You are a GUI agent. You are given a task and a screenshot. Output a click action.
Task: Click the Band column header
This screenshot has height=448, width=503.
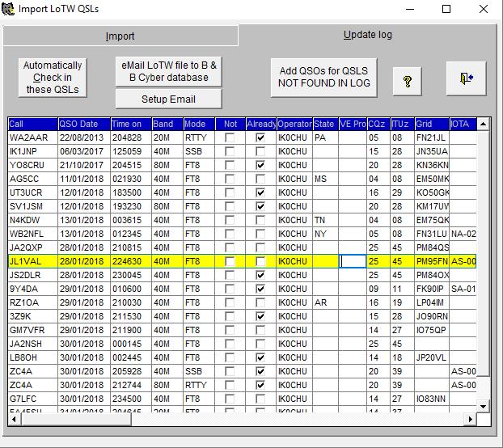tap(167, 124)
